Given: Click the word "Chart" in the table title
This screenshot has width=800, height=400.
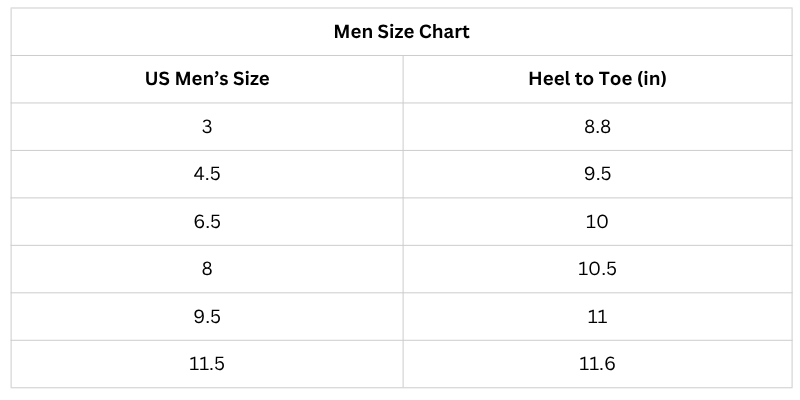Looking at the screenshot, I should click(445, 32).
